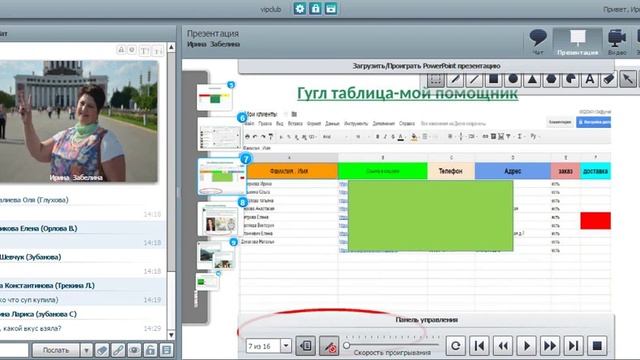Click the lock icon in top bar
The height and width of the screenshot is (360, 640).
point(315,9)
